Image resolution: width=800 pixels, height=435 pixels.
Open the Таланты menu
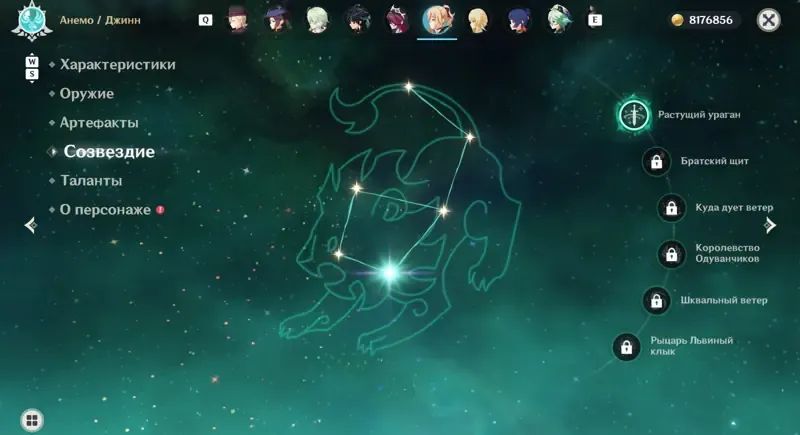click(x=91, y=181)
